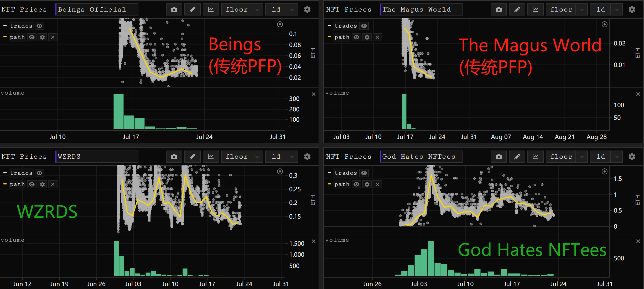Screen dimensions: 644x289
Task: Edit the God Hates NFTees collection name field
Action: pos(422,157)
